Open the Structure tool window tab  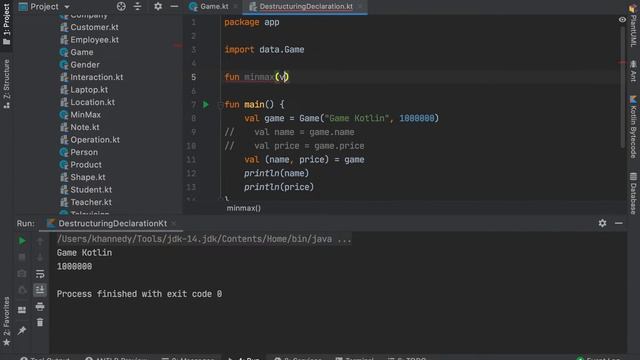(6, 84)
